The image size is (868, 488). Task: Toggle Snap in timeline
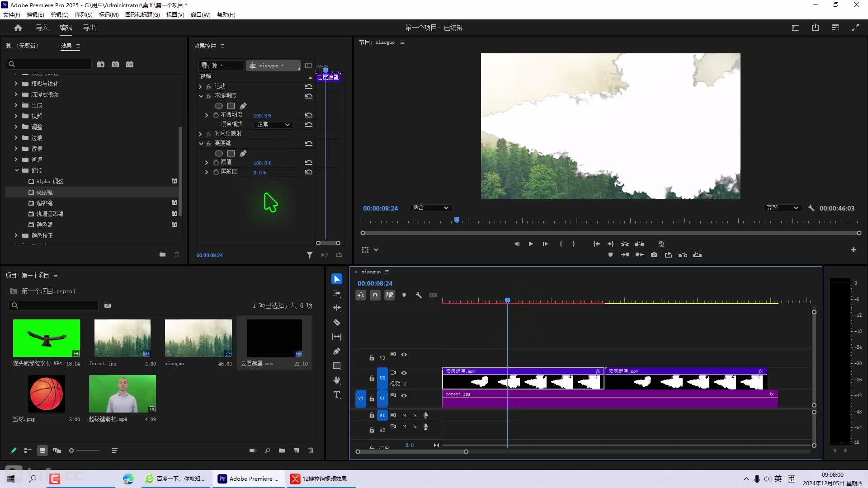point(375,295)
